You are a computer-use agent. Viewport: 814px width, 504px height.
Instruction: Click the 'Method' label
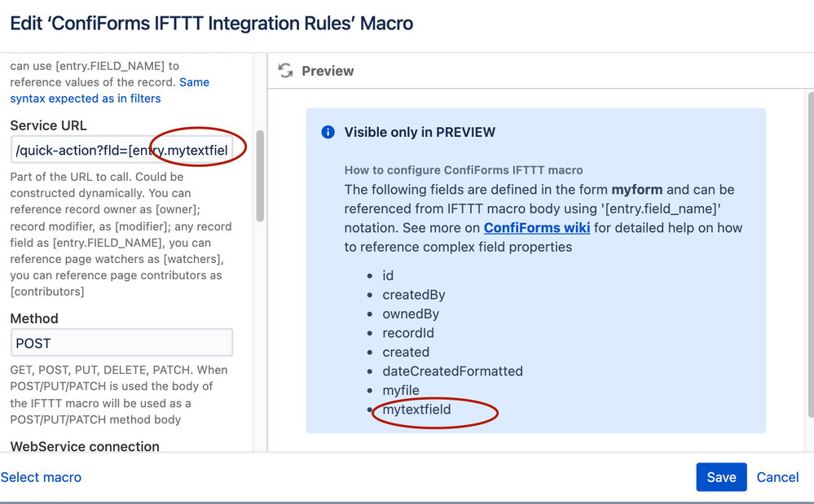coord(33,318)
